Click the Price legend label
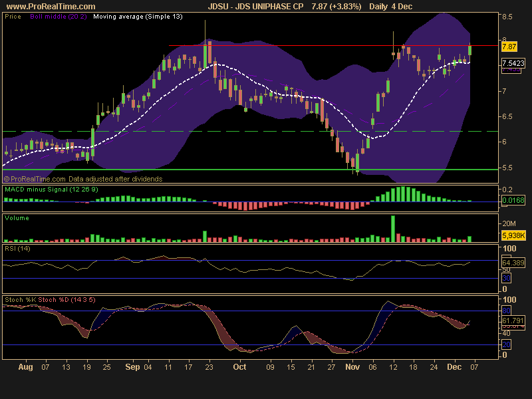 click(13, 17)
